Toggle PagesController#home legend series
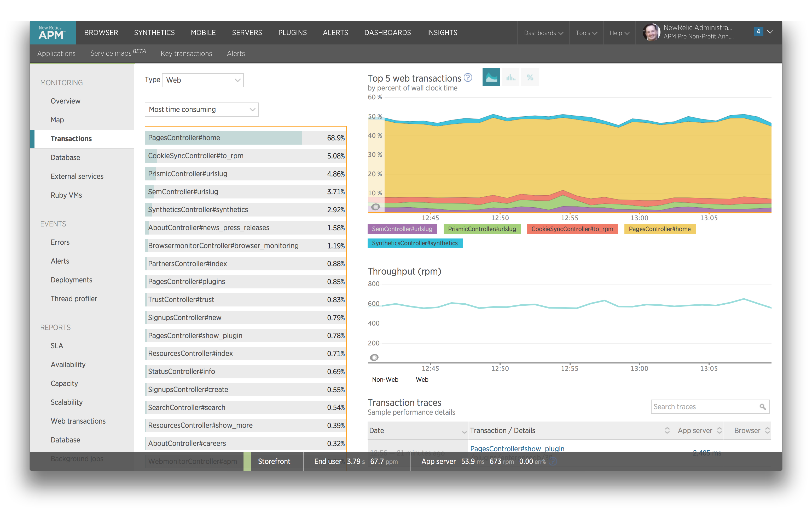The height and width of the screenshot is (512, 812). pyautogui.click(x=660, y=229)
